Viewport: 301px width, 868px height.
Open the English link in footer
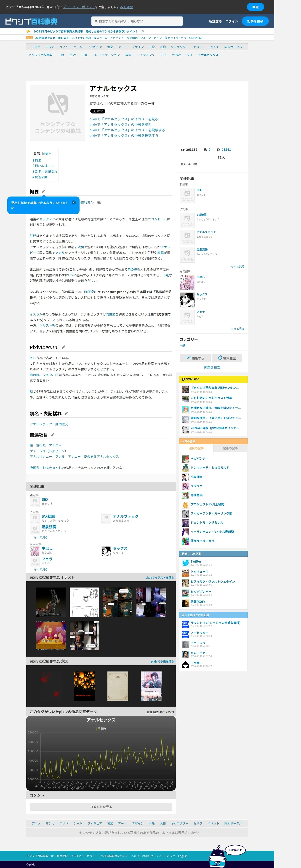coord(183,856)
